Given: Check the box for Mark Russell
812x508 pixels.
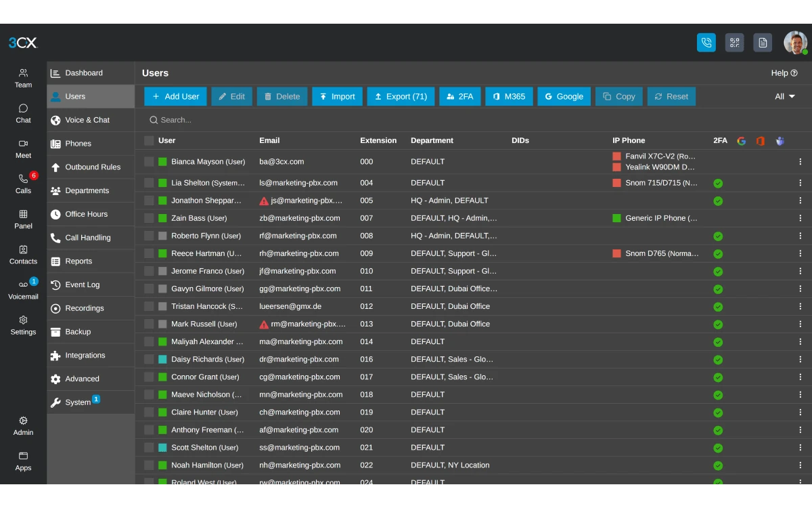Looking at the screenshot, I should pyautogui.click(x=149, y=324).
